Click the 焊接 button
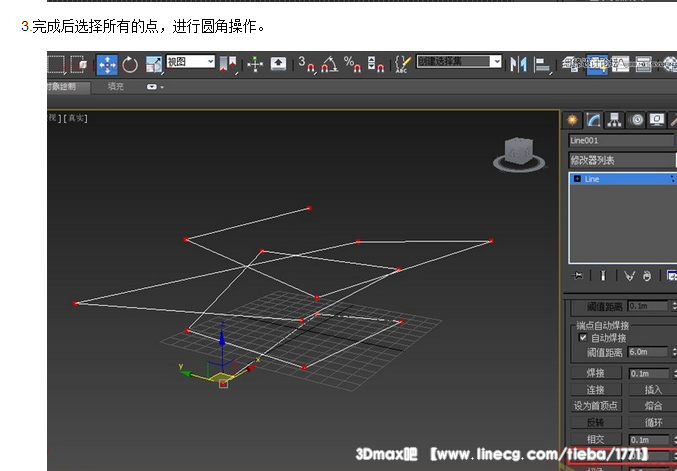 (x=596, y=373)
